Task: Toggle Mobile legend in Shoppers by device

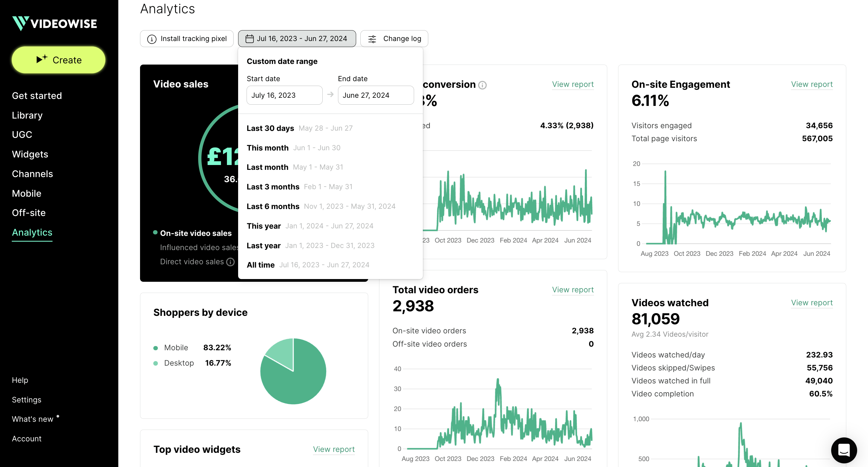Action: (x=176, y=348)
